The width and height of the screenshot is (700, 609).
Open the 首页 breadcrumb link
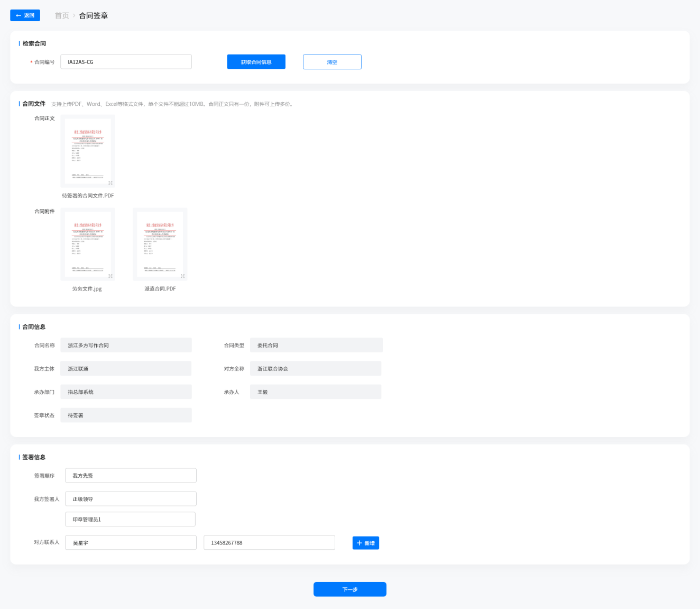click(62, 16)
